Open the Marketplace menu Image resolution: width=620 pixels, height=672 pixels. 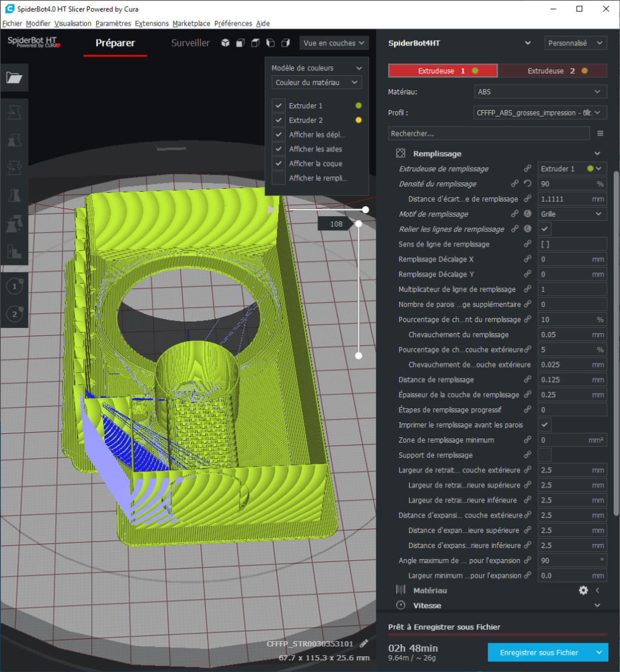click(191, 23)
